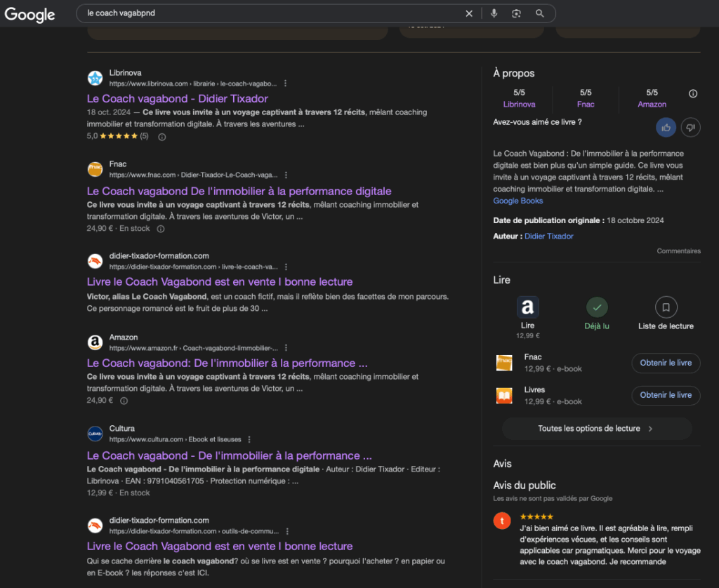Add book to Liste de lecture

[666, 307]
